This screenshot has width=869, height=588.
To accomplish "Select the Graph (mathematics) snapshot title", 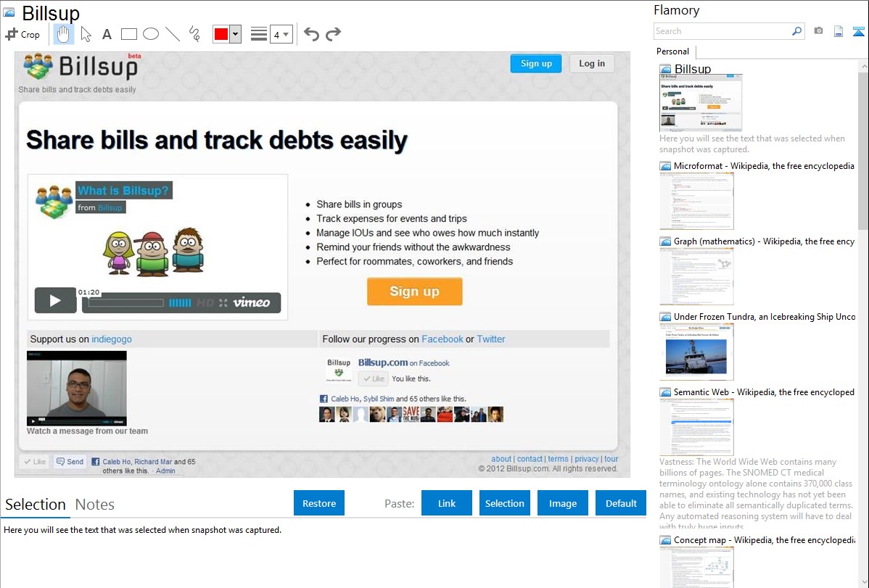I will 764,241.
